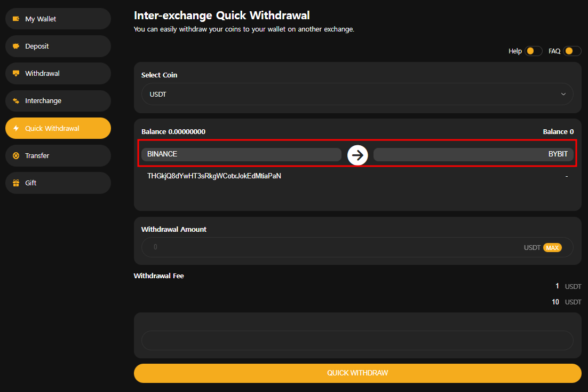Click the MAX amount button
Viewport: 588px width, 392px height.
(x=552, y=247)
